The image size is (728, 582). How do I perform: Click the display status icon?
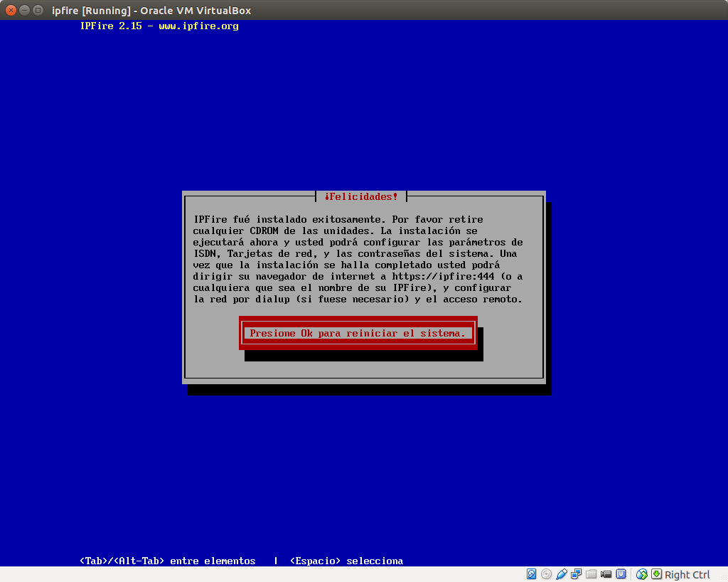(641, 573)
